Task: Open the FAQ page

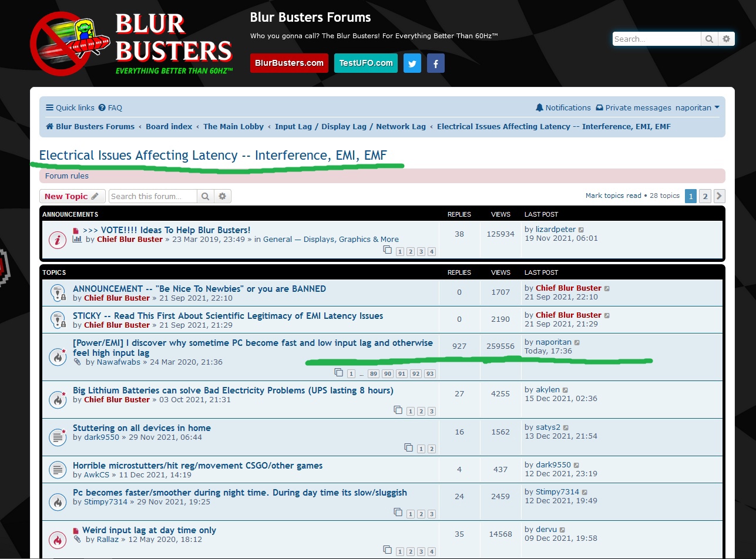Action: (110, 107)
